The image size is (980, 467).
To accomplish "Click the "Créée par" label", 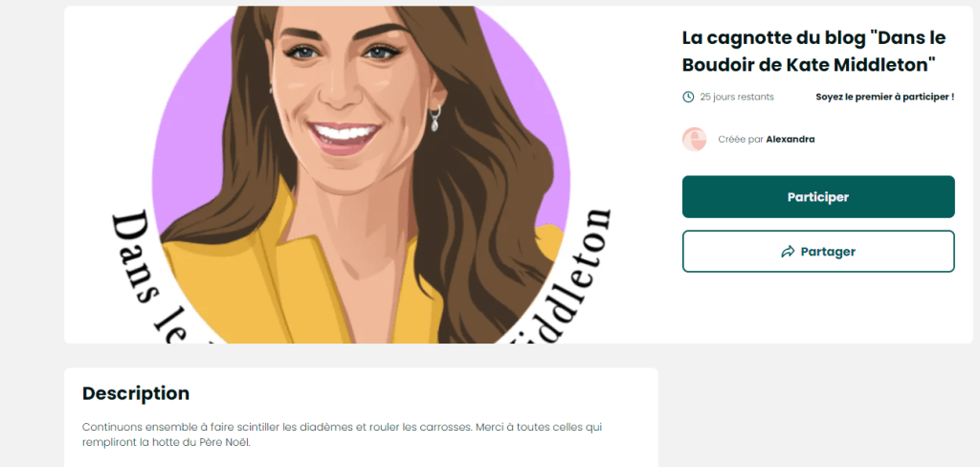I will coord(742,140).
